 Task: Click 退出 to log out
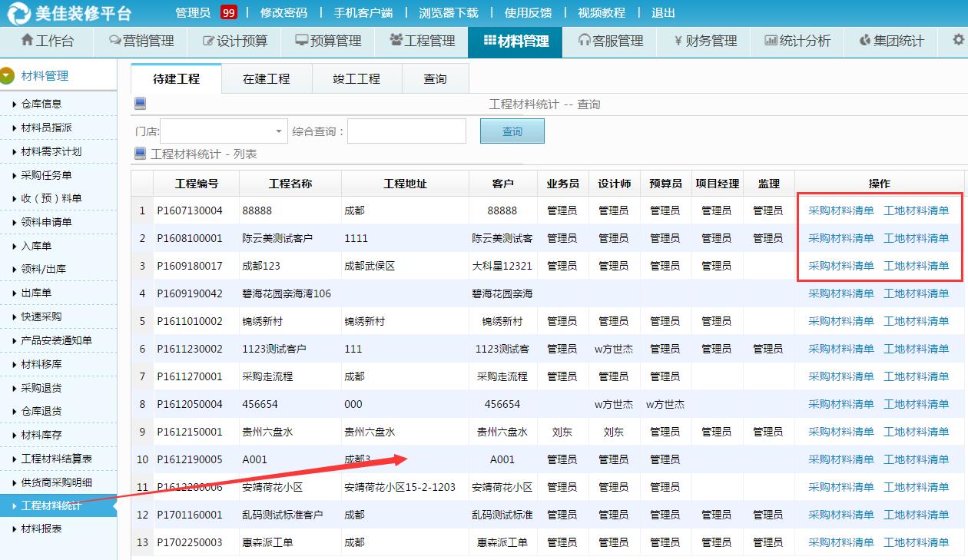(x=664, y=12)
